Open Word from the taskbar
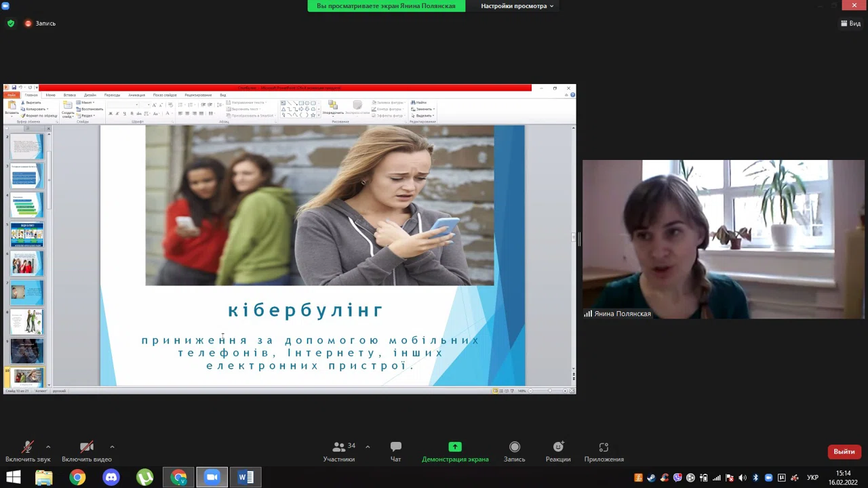The image size is (868, 488). pyautogui.click(x=245, y=477)
